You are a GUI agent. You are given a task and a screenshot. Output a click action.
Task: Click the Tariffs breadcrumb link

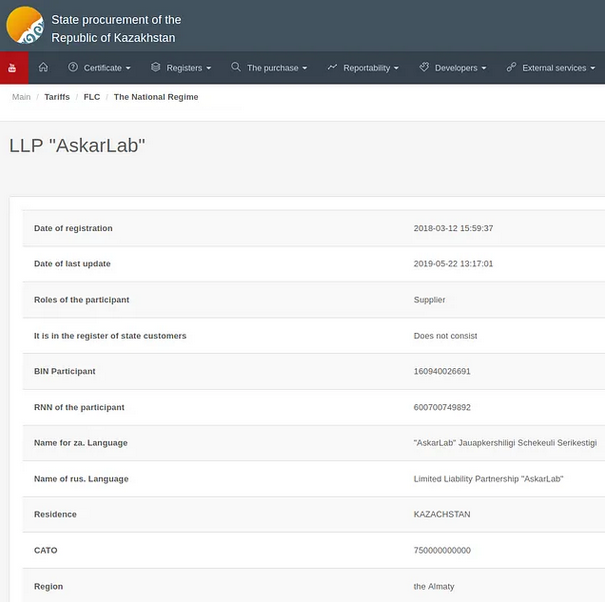pyautogui.click(x=57, y=97)
